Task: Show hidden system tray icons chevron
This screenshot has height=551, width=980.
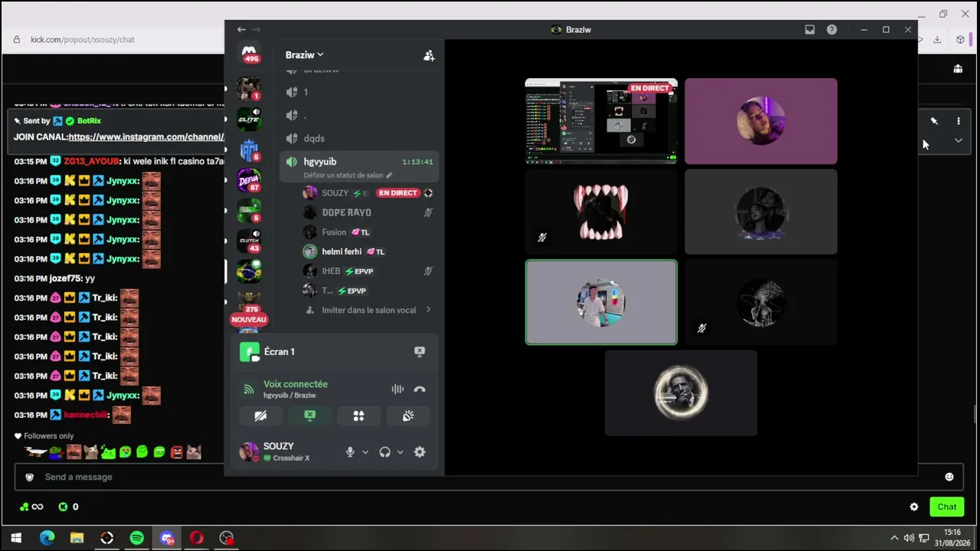Action: click(x=893, y=538)
